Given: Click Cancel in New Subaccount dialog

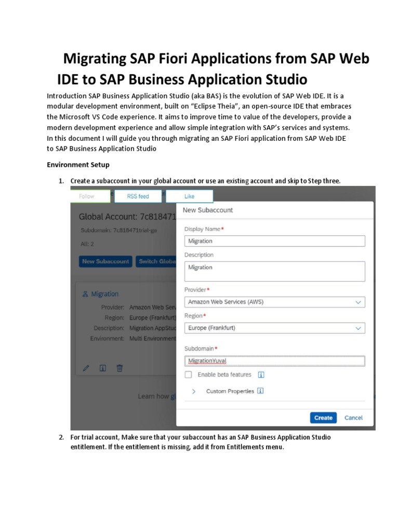Looking at the screenshot, I should 353,418.
